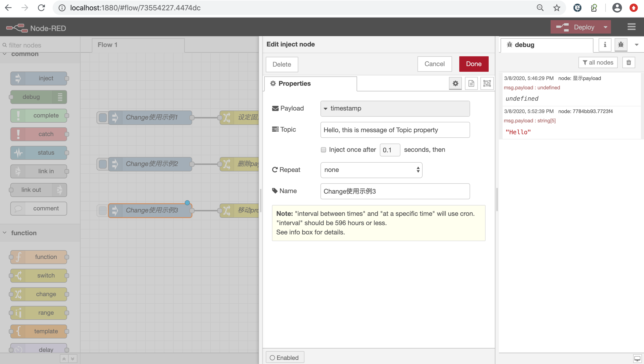Expand the Deploy options arrow

pos(605,27)
